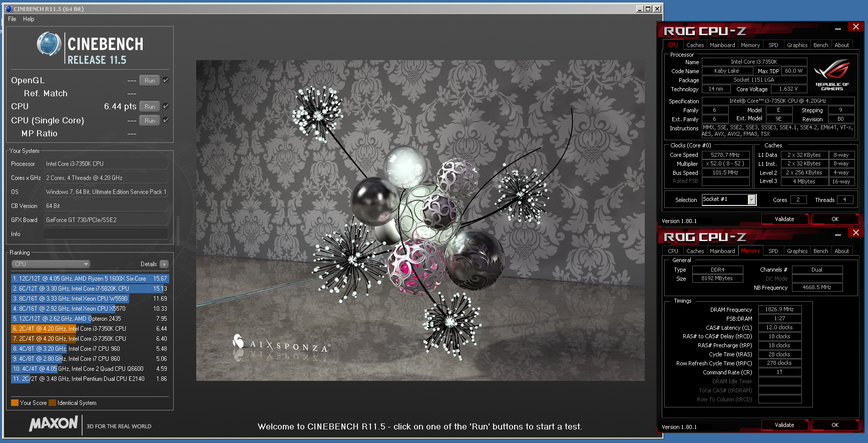868x443 pixels.
Task: Click the Core Speed 5278.7 MHz value
Action: pyautogui.click(x=725, y=155)
